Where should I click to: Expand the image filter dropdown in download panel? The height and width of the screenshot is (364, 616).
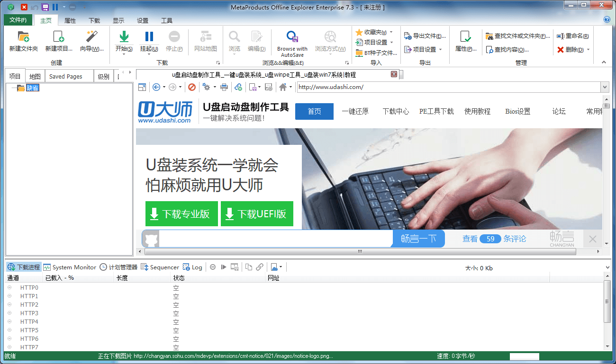tap(281, 267)
